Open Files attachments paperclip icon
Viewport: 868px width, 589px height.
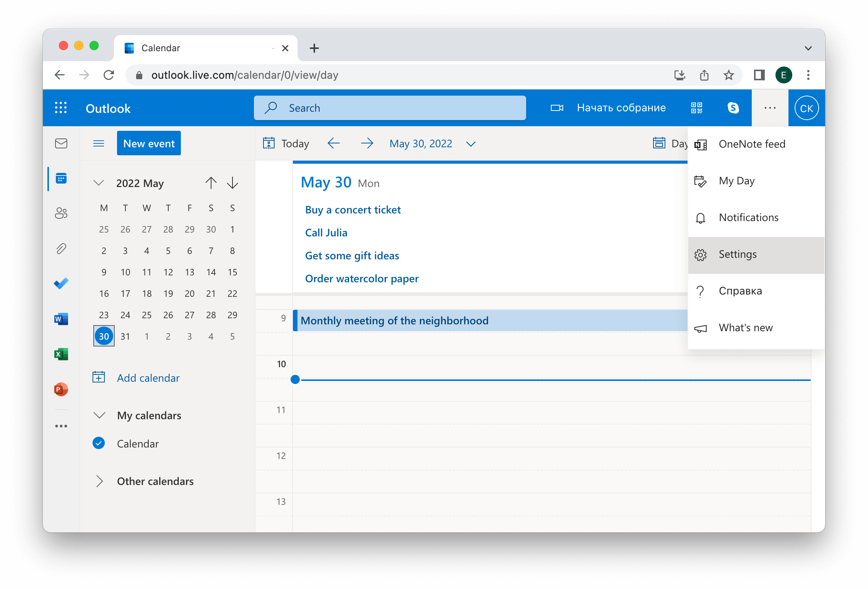pyautogui.click(x=61, y=249)
